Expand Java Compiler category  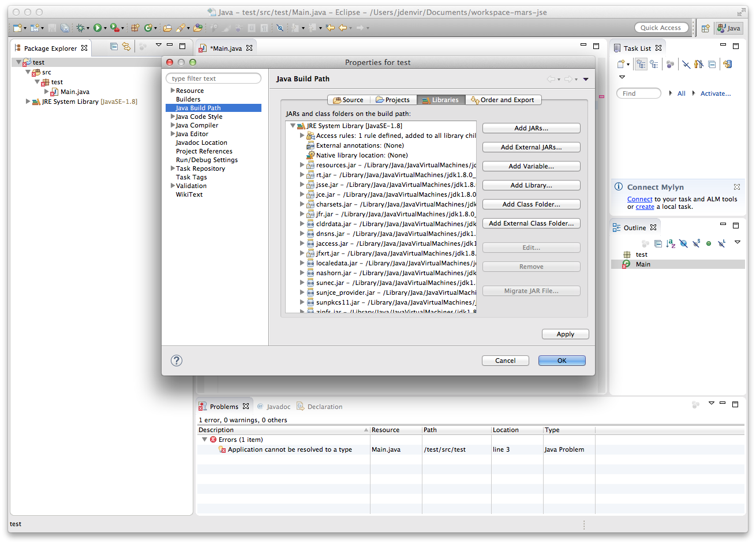click(173, 125)
